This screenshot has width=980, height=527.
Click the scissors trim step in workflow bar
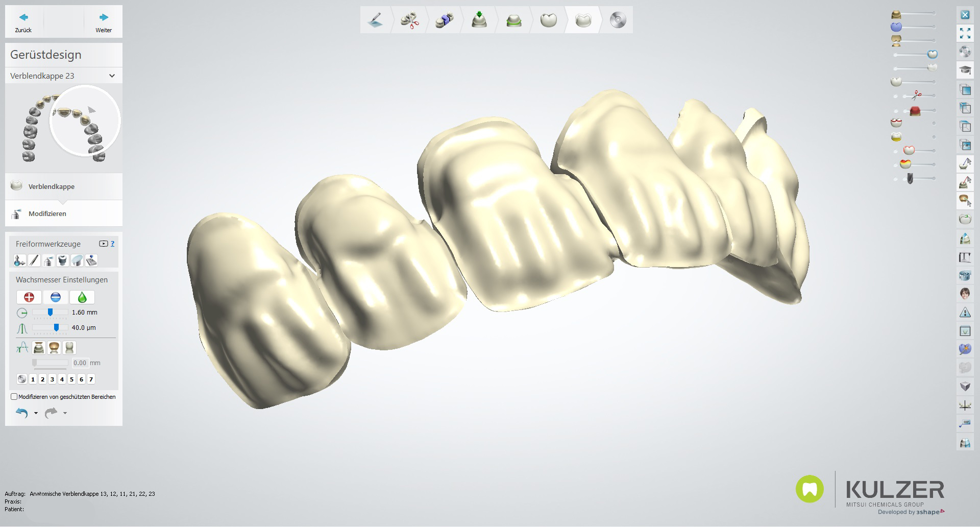pyautogui.click(x=409, y=20)
